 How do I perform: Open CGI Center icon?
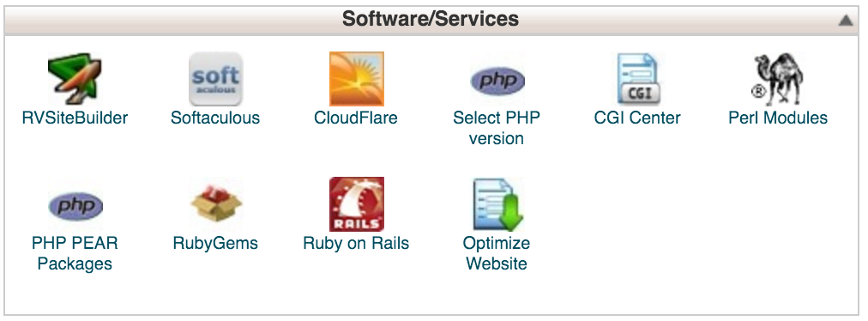click(638, 79)
